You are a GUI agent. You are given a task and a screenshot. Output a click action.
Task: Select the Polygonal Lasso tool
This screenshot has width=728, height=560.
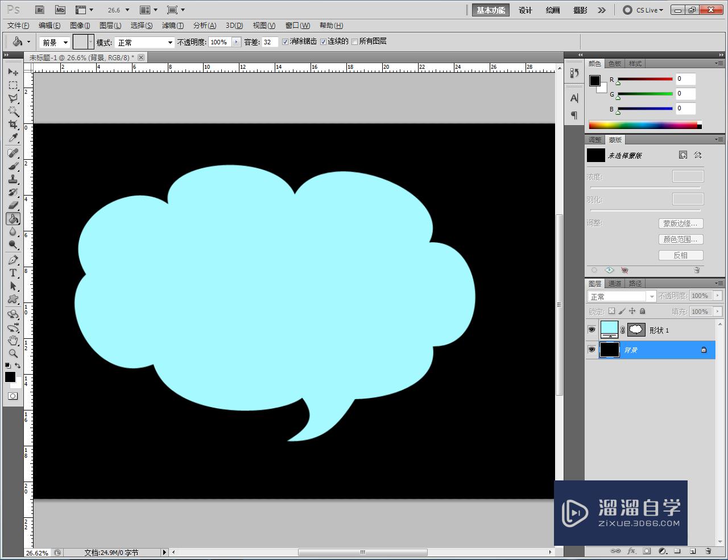[13, 98]
